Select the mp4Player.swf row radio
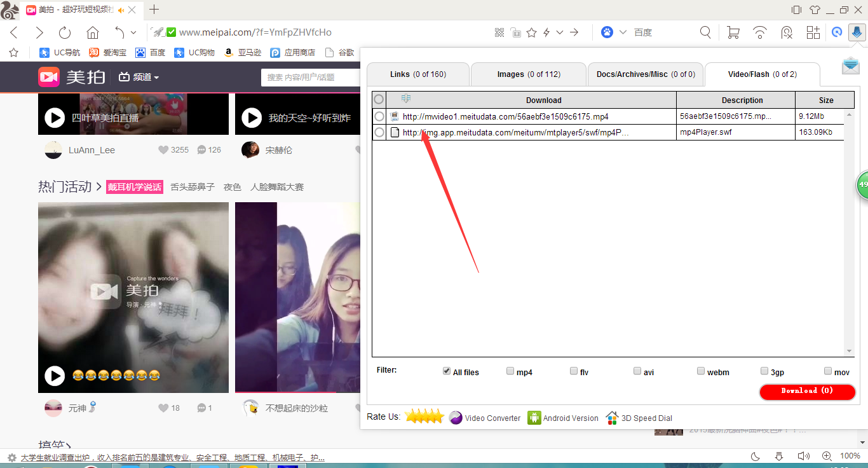 (379, 132)
